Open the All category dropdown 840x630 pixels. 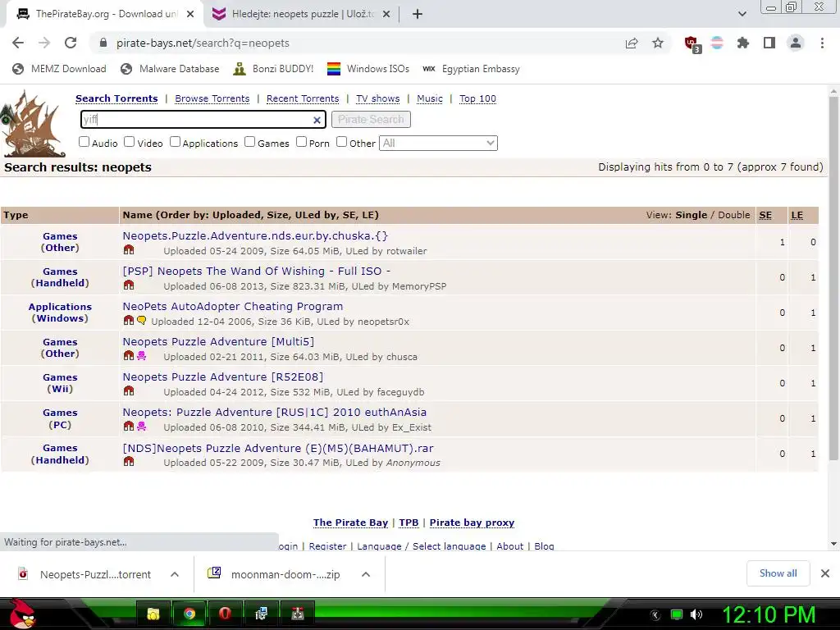coord(438,143)
